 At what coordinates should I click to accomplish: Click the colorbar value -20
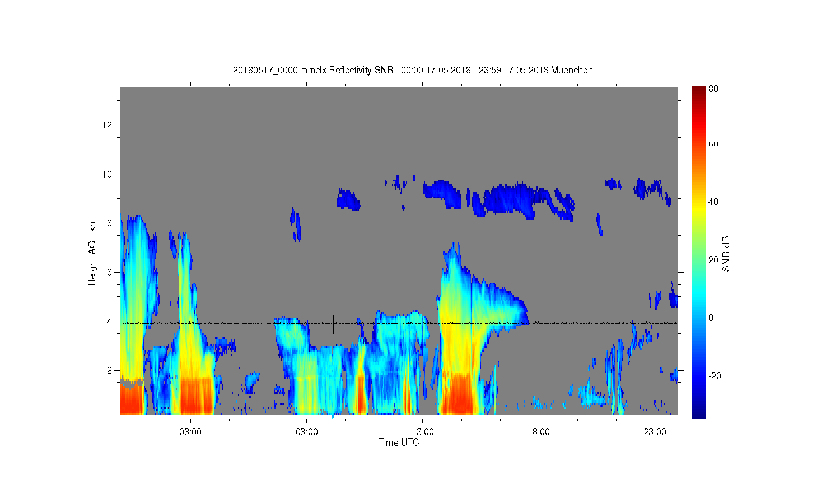[x=715, y=376]
